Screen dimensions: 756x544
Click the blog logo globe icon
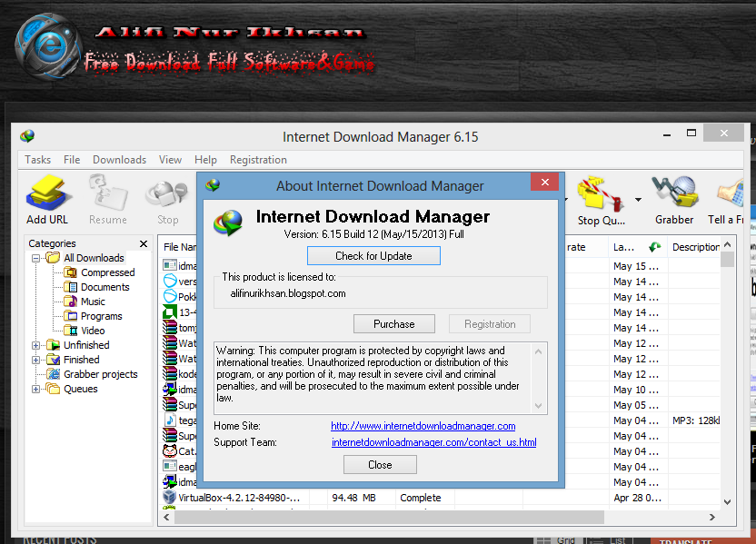click(47, 46)
